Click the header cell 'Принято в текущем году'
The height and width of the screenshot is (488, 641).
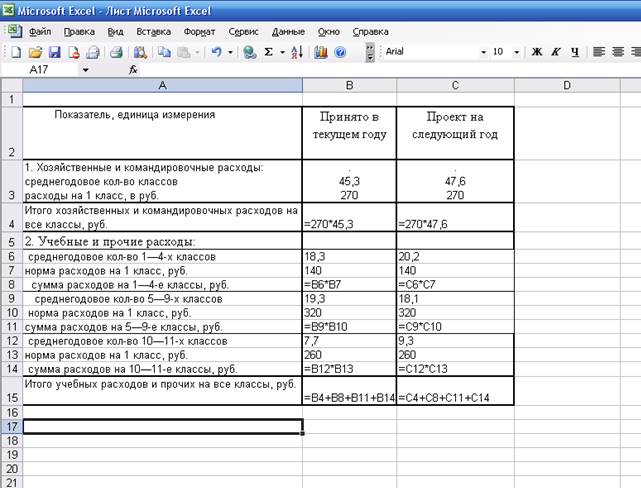pyautogui.click(x=350, y=133)
